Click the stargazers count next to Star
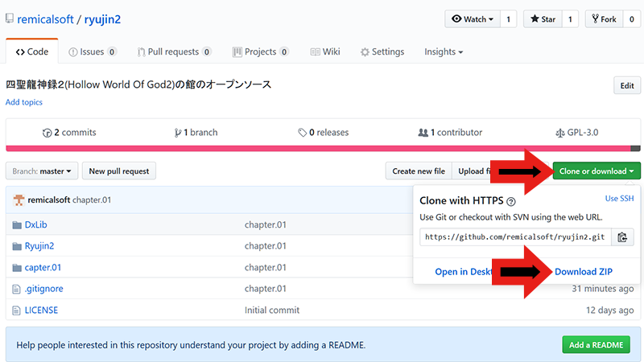 coord(570,19)
